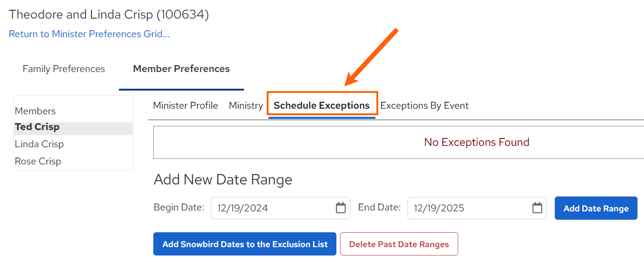Select the Member Preferences tab

click(181, 69)
